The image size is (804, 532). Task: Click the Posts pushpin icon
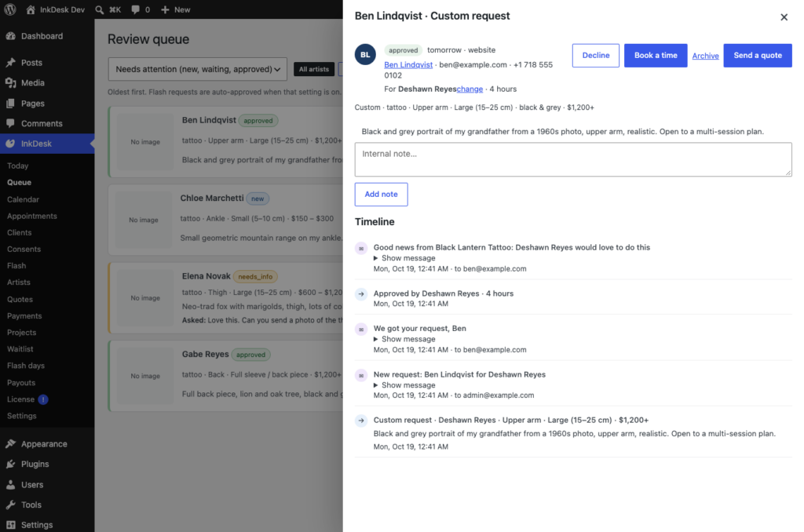coord(10,63)
